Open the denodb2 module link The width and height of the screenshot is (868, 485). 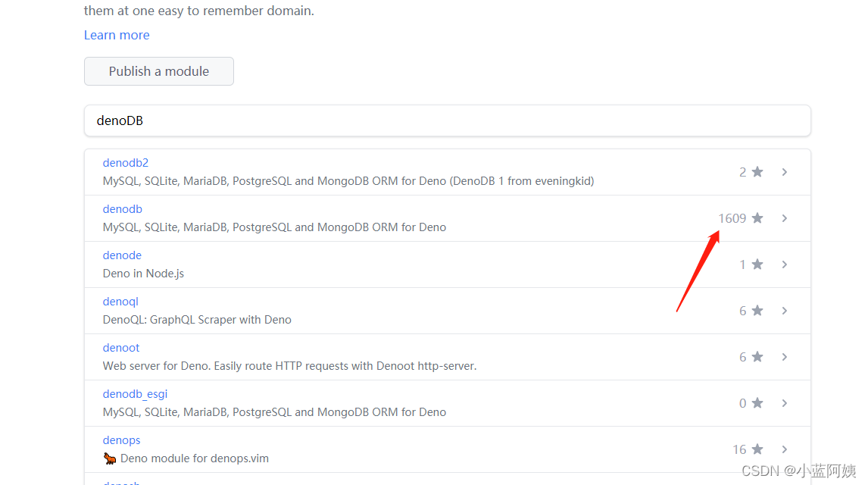126,163
